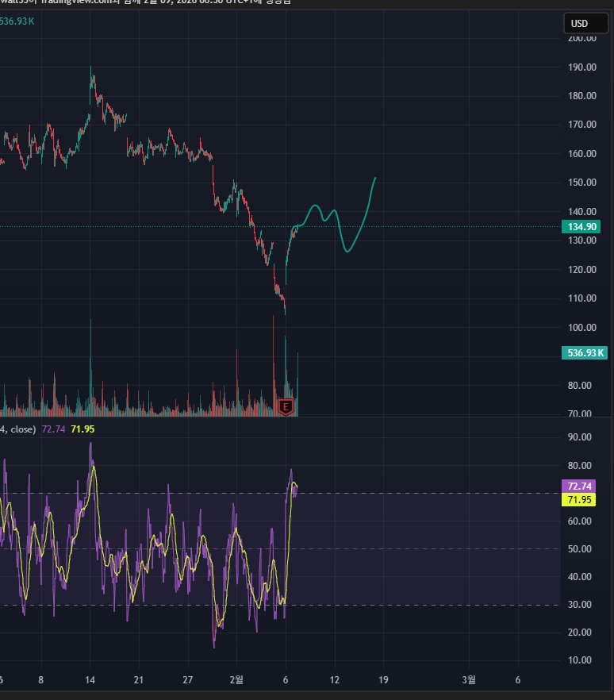Open the USD currency selector
This screenshot has width=614, height=700.
pos(585,23)
